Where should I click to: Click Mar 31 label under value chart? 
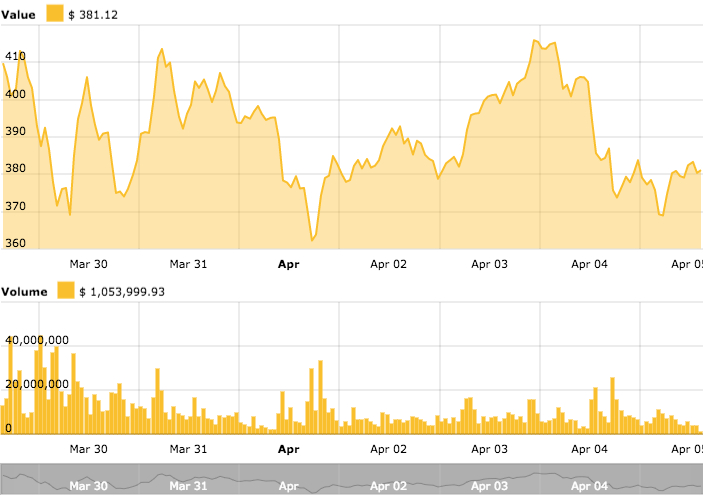coord(189,264)
